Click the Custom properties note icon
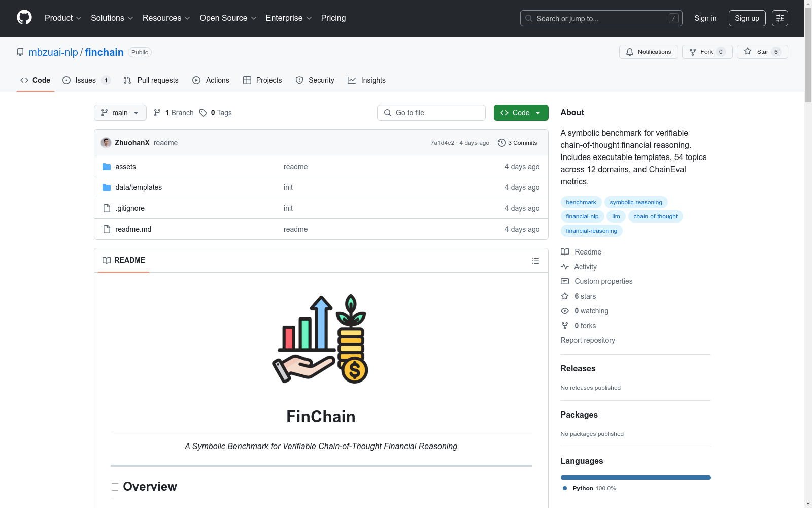Image resolution: width=812 pixels, height=508 pixels. click(565, 281)
